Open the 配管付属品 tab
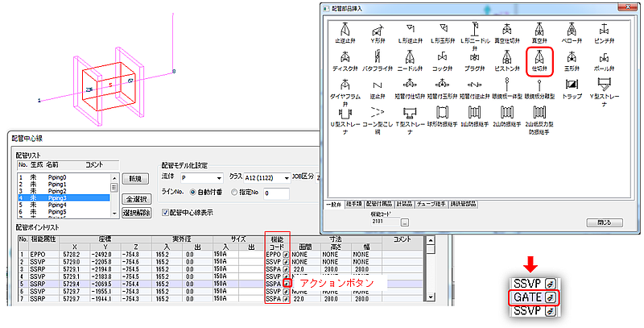This screenshot has width=644, height=328. click(379, 204)
